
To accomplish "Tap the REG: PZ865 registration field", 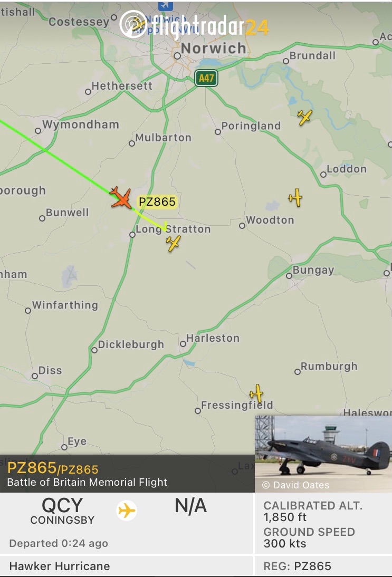I will click(298, 566).
